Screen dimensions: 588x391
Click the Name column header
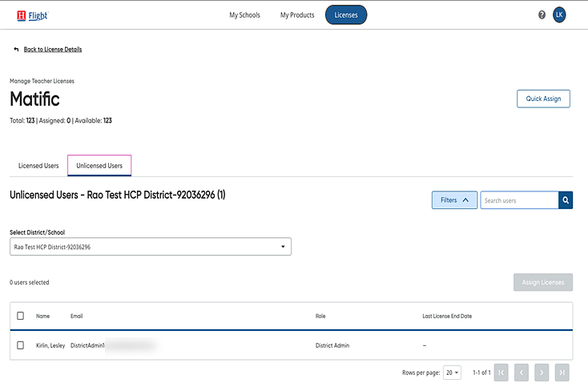[x=42, y=316]
